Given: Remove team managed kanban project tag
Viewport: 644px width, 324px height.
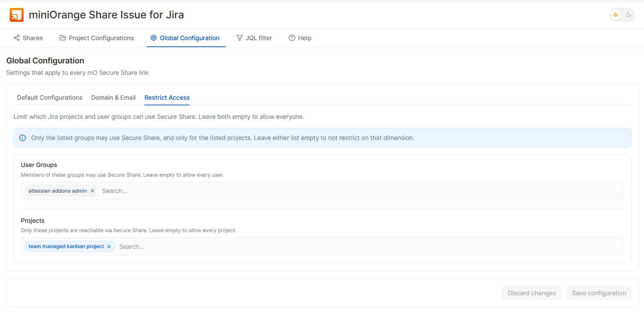Looking at the screenshot, I should (x=109, y=246).
